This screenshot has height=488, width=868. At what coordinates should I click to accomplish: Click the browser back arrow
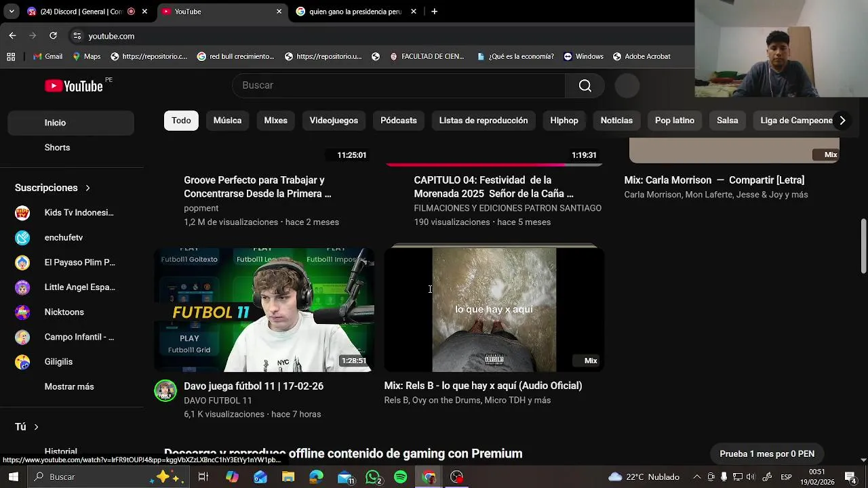click(x=12, y=36)
